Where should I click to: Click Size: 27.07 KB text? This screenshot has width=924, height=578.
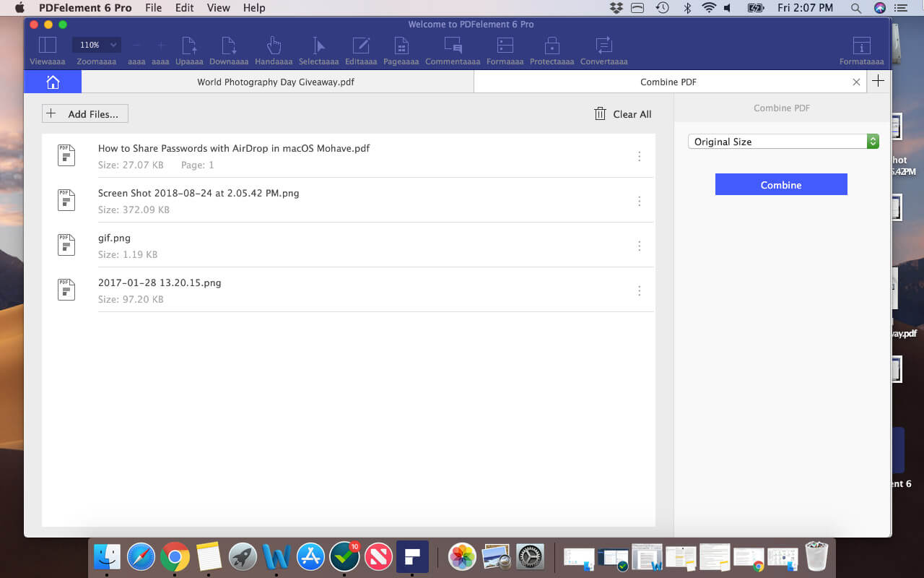pyautogui.click(x=131, y=165)
